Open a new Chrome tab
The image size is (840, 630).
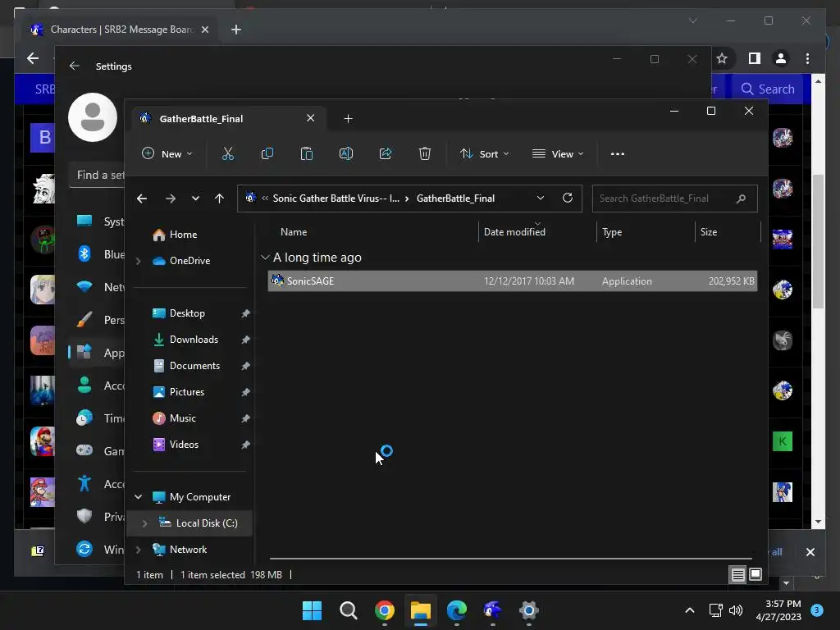[235, 30]
